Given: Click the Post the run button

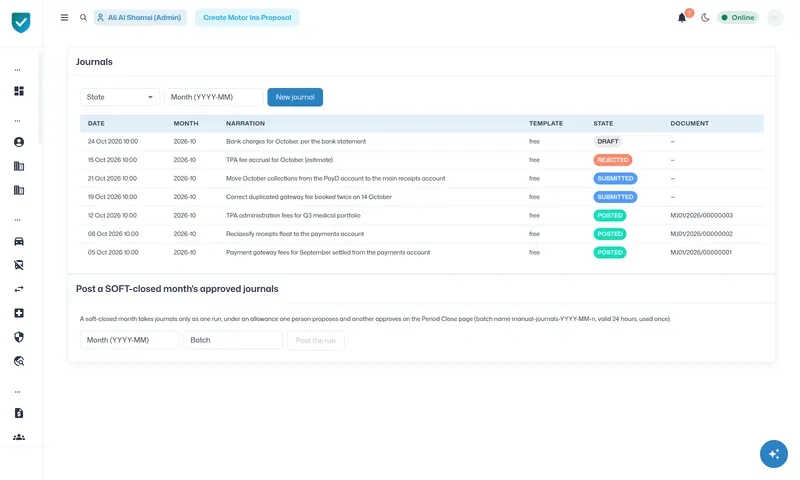Looking at the screenshot, I should [x=315, y=340].
